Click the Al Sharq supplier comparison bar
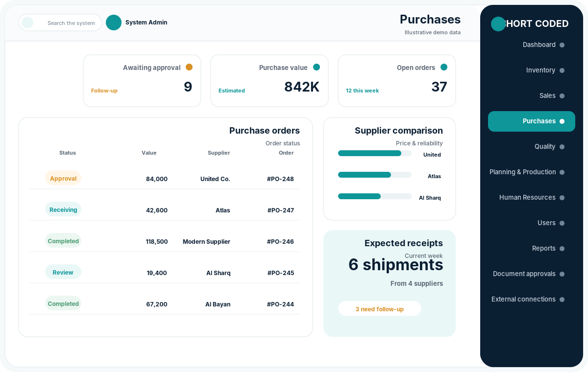The width and height of the screenshot is (588, 372). pos(375,196)
